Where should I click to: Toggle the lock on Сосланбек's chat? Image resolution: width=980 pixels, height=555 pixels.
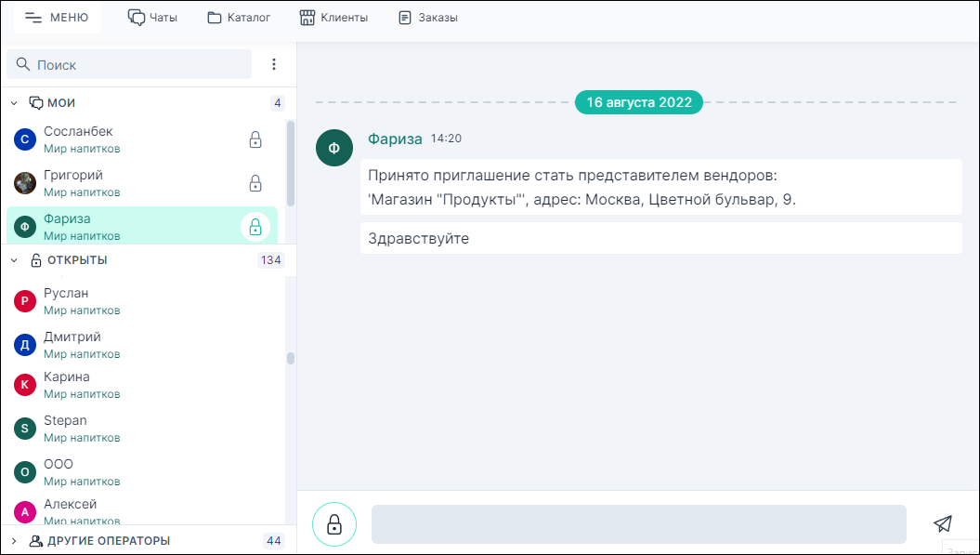[x=255, y=139]
